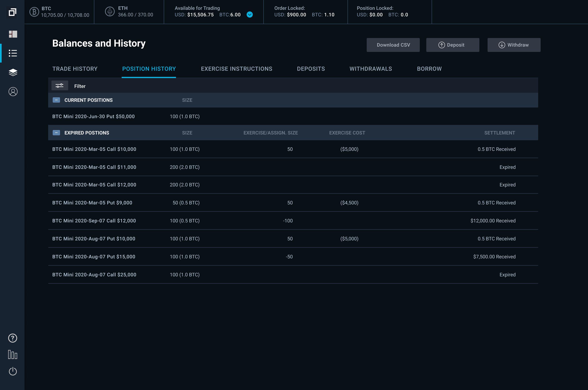Viewport: 588px width, 390px height.
Task: Select the EXERCISE INSTRUCTIONS tab
Action: pos(236,69)
